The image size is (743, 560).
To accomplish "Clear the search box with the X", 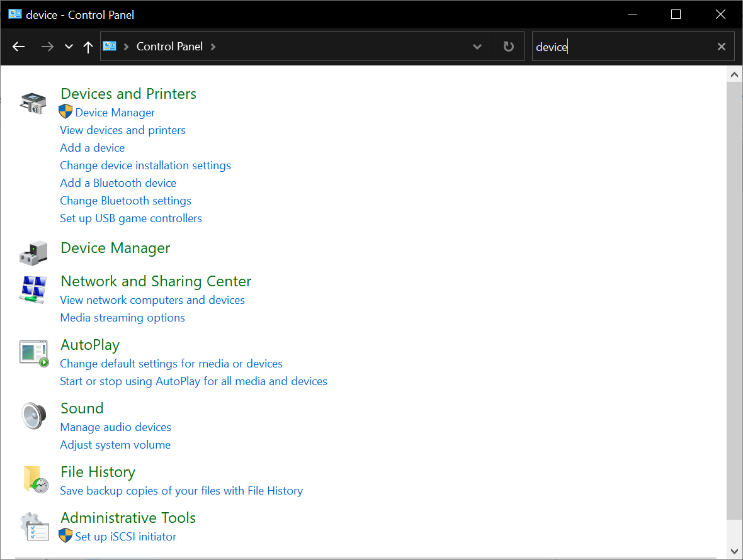I will click(x=721, y=46).
